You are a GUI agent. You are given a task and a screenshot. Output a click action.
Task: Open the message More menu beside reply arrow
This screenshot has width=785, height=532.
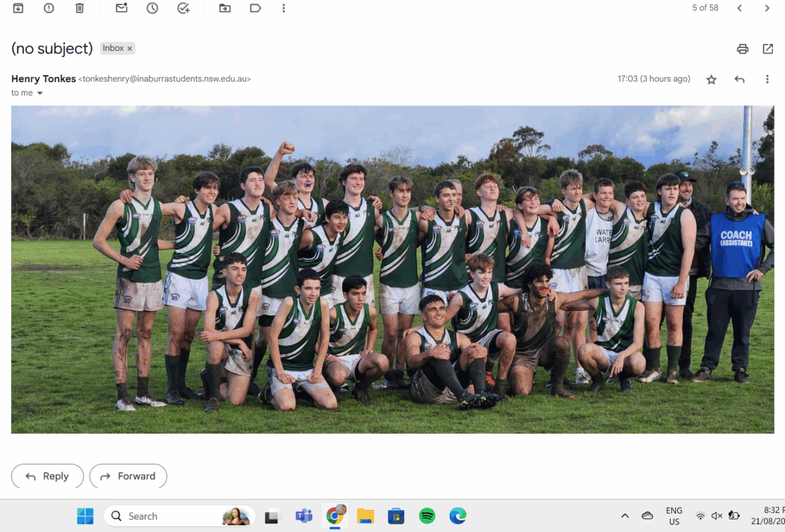coord(767,79)
